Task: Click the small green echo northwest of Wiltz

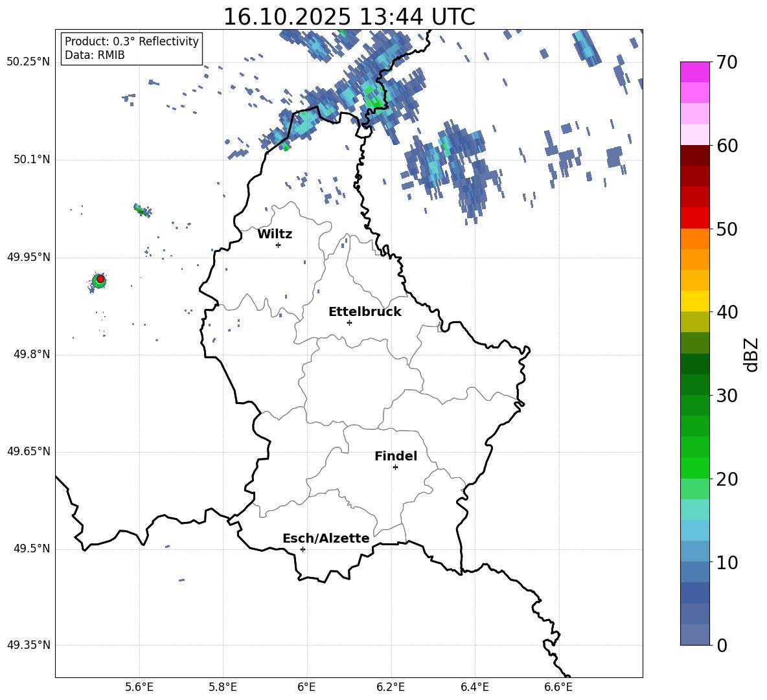Action: [142, 210]
